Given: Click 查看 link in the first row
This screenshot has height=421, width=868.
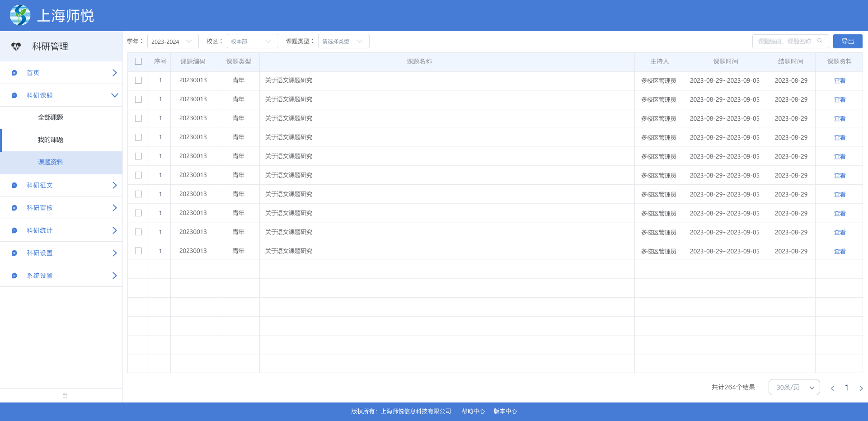Looking at the screenshot, I should pyautogui.click(x=840, y=81).
